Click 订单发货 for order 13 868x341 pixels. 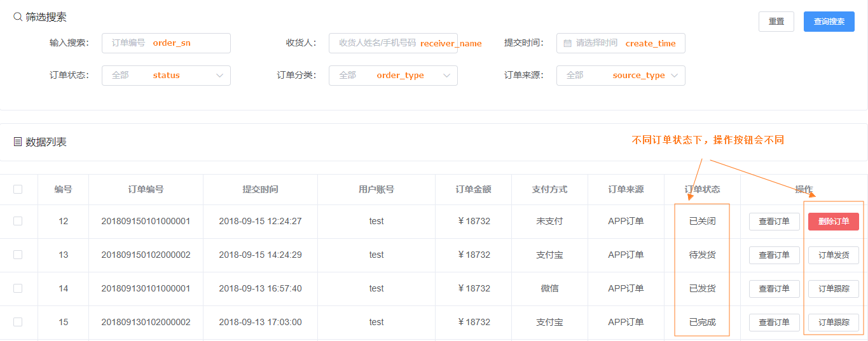coord(833,255)
